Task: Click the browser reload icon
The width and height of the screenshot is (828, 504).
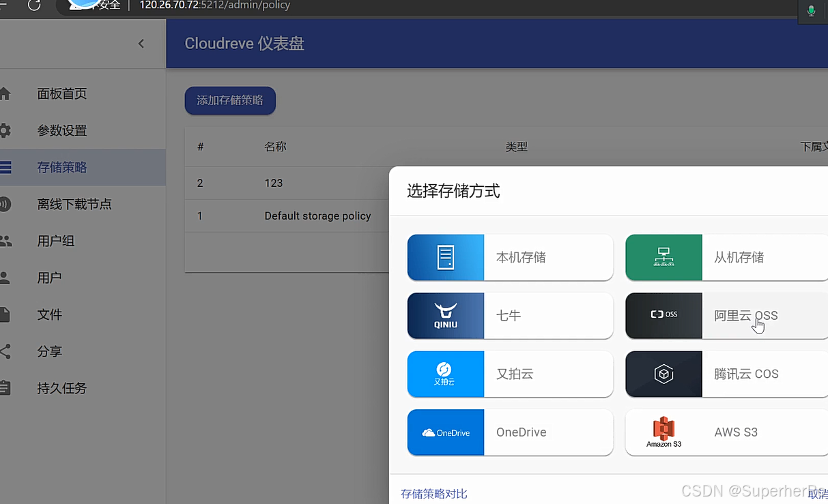Action: coord(33,5)
